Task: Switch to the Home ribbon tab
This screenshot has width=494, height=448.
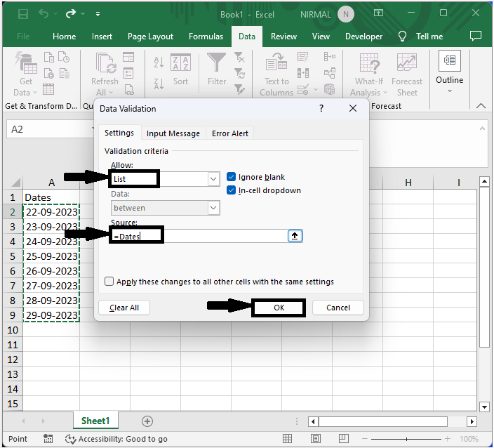Action: 65,37
